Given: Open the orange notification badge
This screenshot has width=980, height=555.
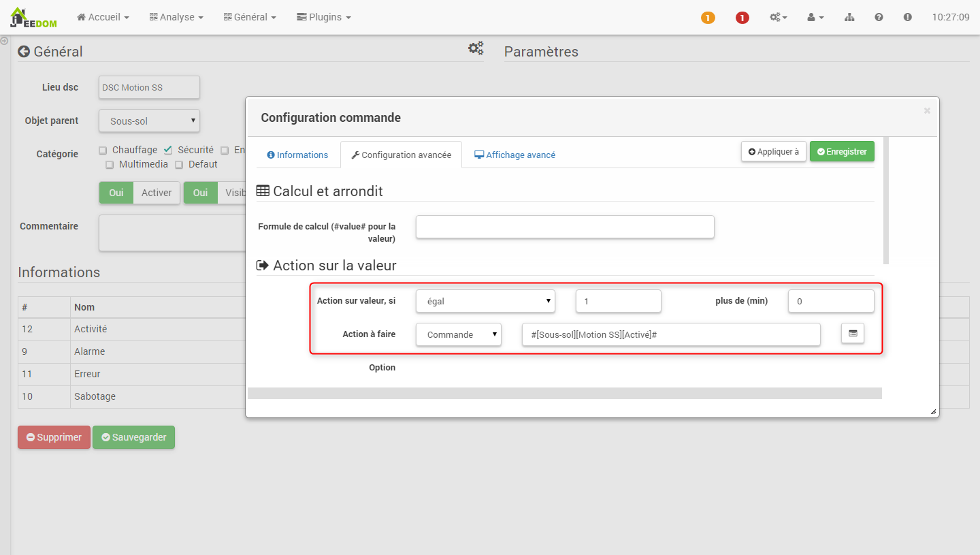Looking at the screenshot, I should click(708, 18).
